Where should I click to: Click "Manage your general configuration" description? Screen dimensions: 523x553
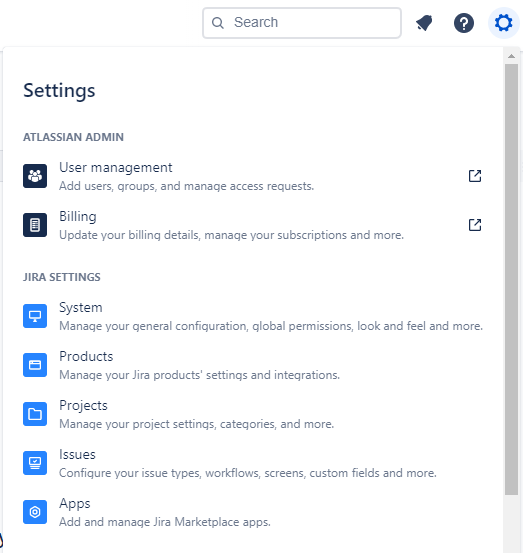271,326
